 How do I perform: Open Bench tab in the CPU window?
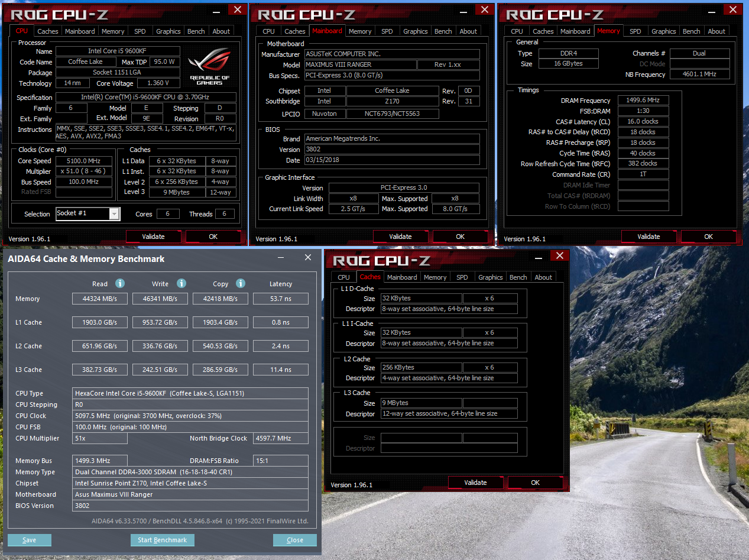(x=196, y=31)
